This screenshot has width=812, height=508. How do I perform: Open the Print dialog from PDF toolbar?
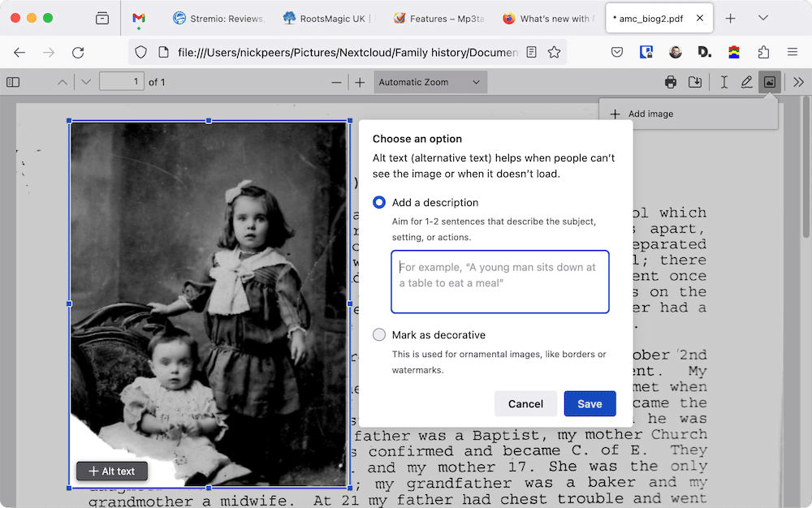pos(671,81)
